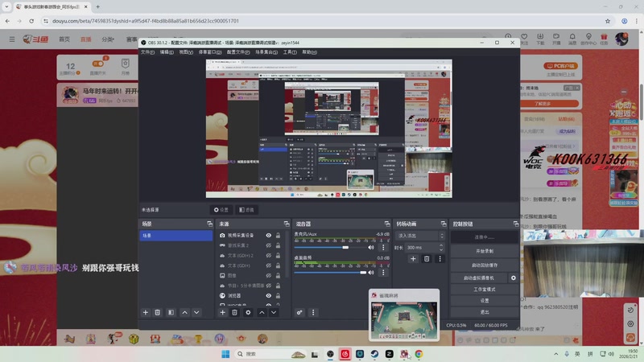644x362 pixels.
Task: Add a new scene with the plus icon in Scenes panel
Action: (x=146, y=312)
